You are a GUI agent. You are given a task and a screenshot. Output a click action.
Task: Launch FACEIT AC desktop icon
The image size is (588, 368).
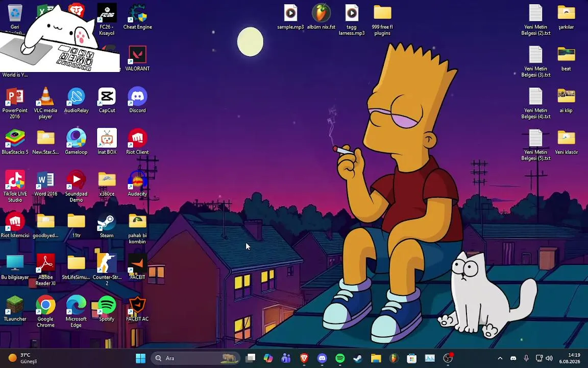coord(137,309)
